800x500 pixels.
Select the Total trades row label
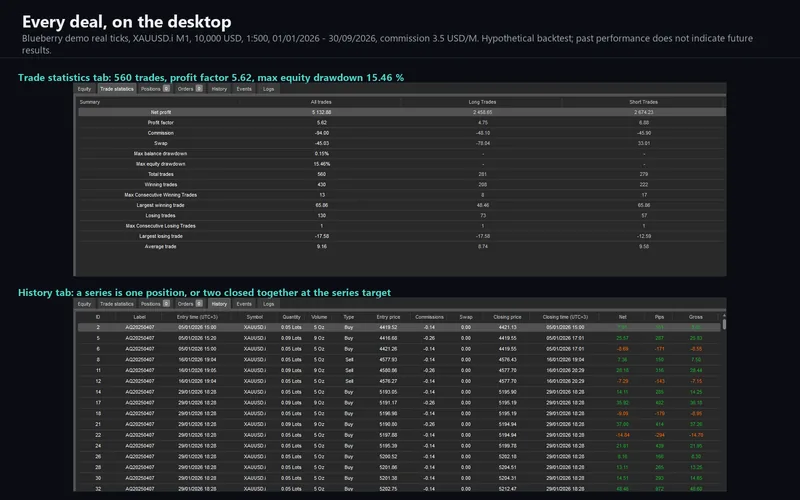coord(161,174)
